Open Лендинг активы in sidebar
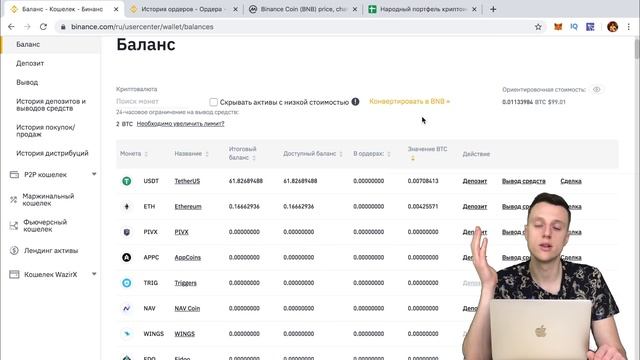 pyautogui.click(x=51, y=251)
